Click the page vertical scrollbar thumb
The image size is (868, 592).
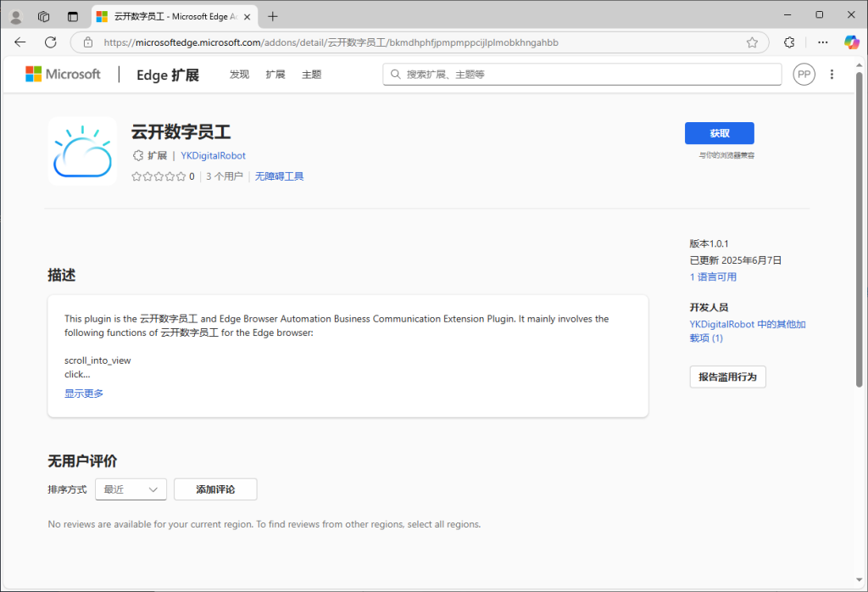(860, 229)
